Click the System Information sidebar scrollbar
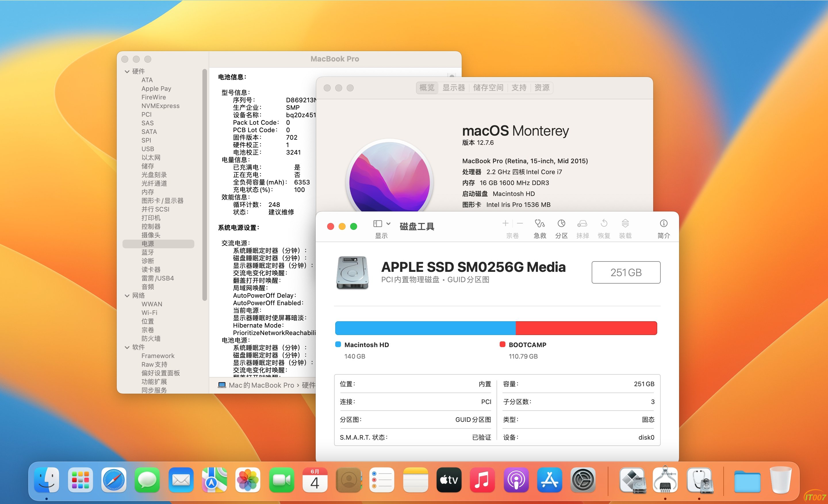Viewport: 828px width, 504px height. pyautogui.click(x=204, y=185)
